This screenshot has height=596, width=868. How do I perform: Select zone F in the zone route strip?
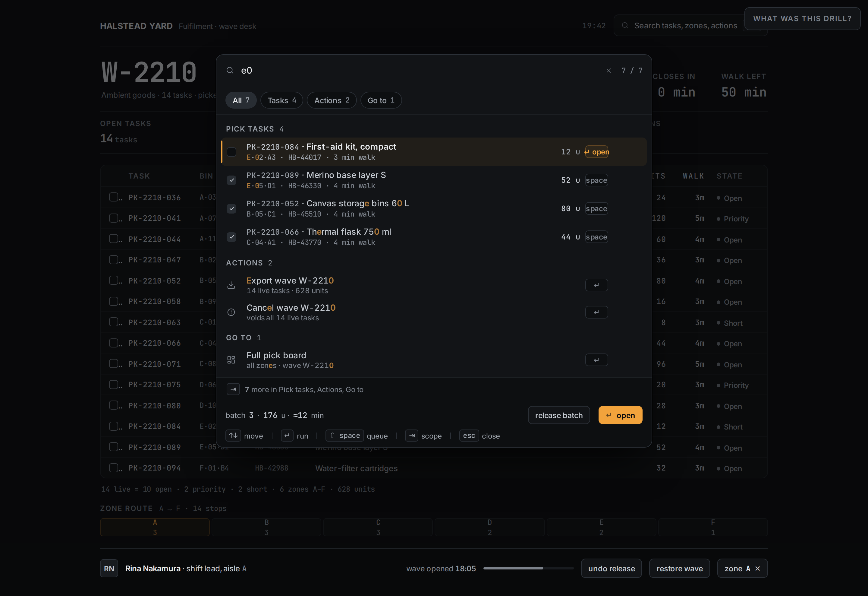point(712,527)
